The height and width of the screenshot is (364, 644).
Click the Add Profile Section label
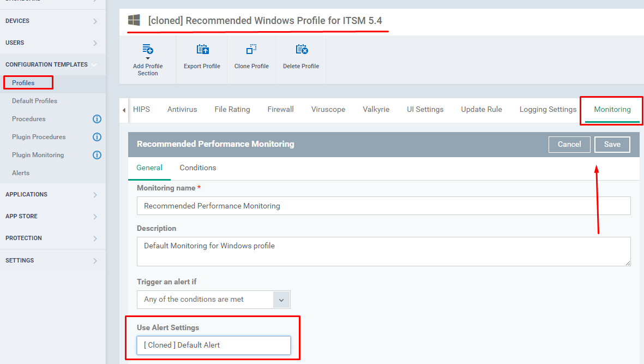click(148, 70)
